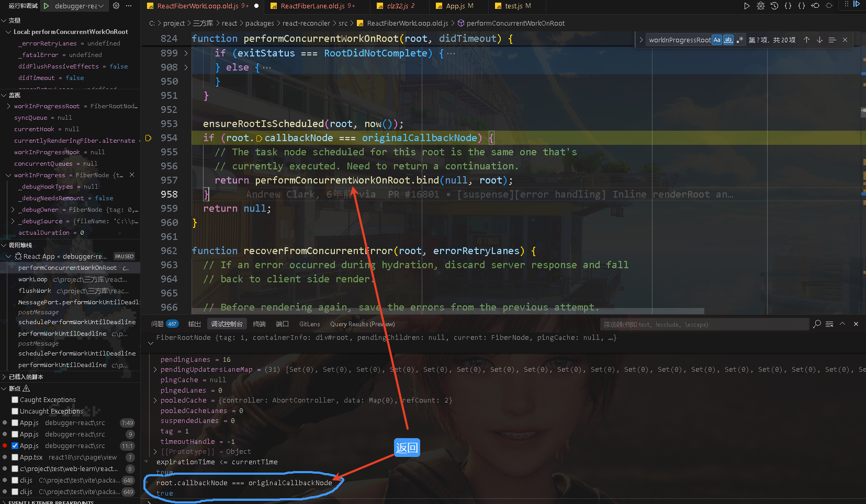
Task: Unfold collapsed code at line 908
Action: click(x=186, y=67)
